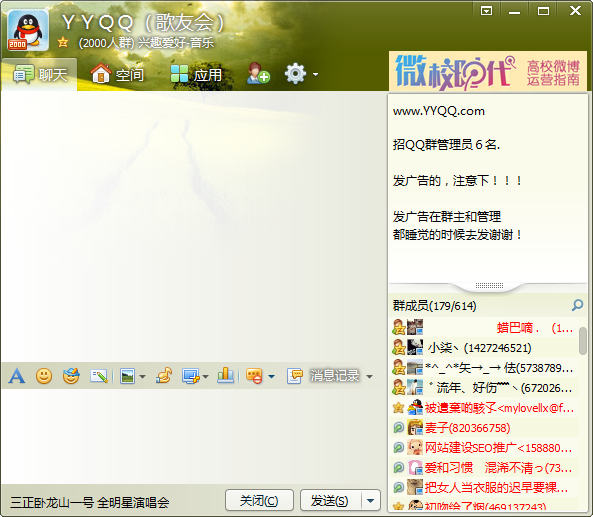Select member 把女人当衣服的迟早要裸
593x517 pixels.
484,488
